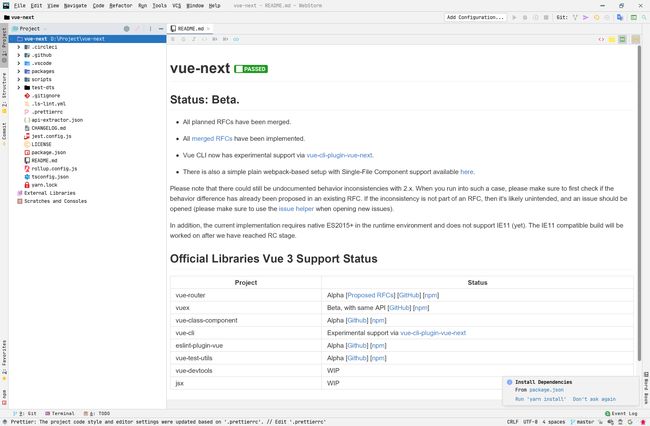Click the .gitignore red diamond icon
This screenshot has height=426, width=650.
click(27, 96)
